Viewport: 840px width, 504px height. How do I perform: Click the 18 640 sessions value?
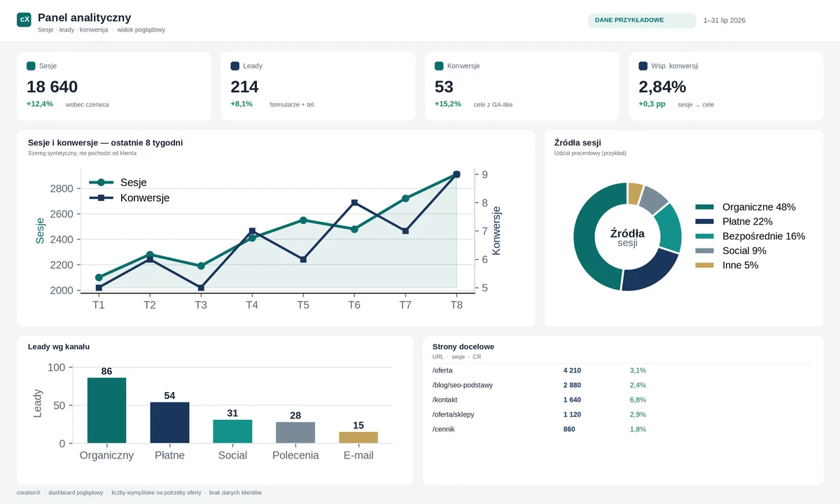[x=52, y=87]
